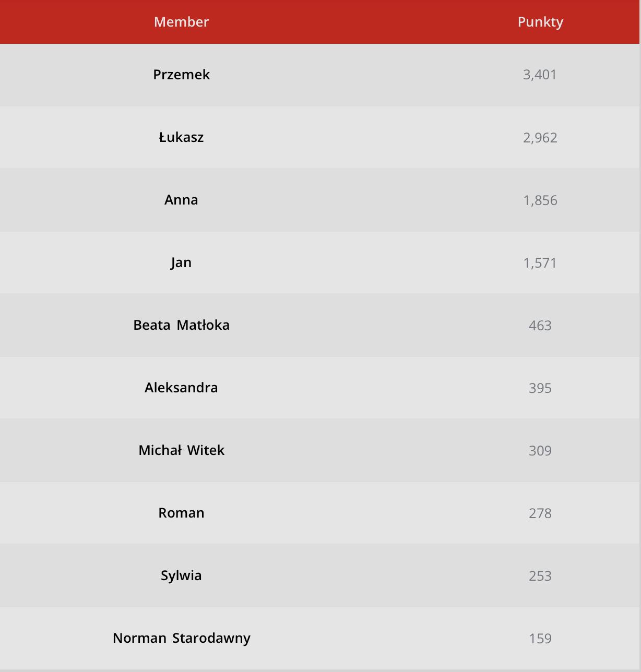Open Michał Witek's profile
This screenshot has width=641, height=672.
[x=181, y=450]
